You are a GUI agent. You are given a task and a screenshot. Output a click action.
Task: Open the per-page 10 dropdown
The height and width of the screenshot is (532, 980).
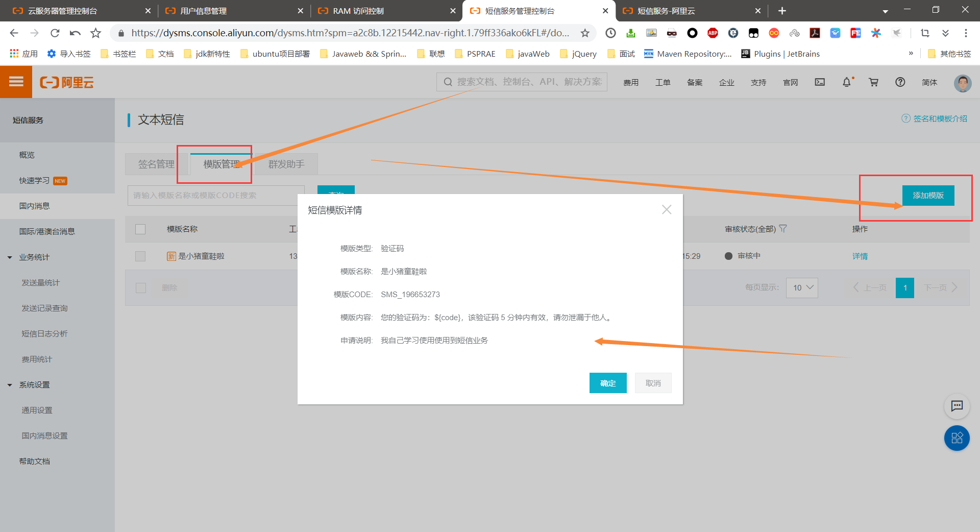click(802, 288)
